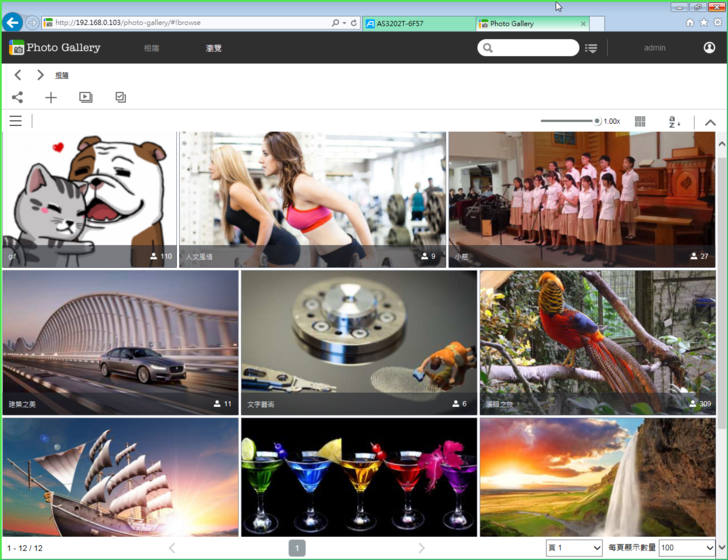Click the admin username label
The image size is (728, 560).
(x=655, y=48)
